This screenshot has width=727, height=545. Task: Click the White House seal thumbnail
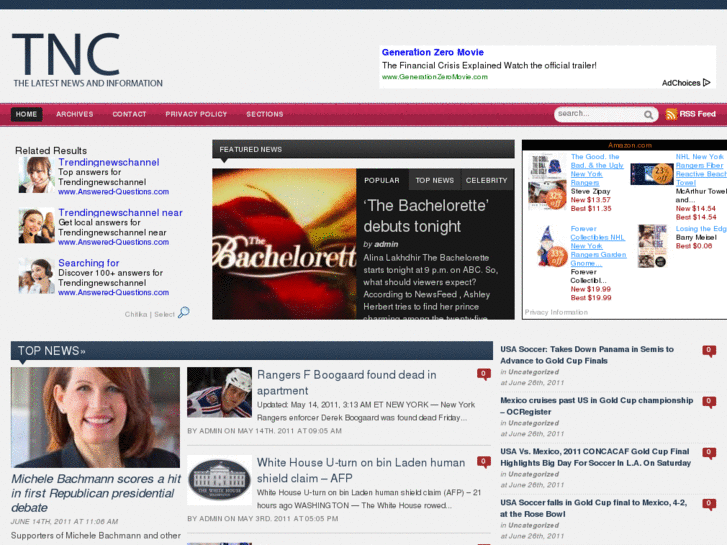click(220, 480)
